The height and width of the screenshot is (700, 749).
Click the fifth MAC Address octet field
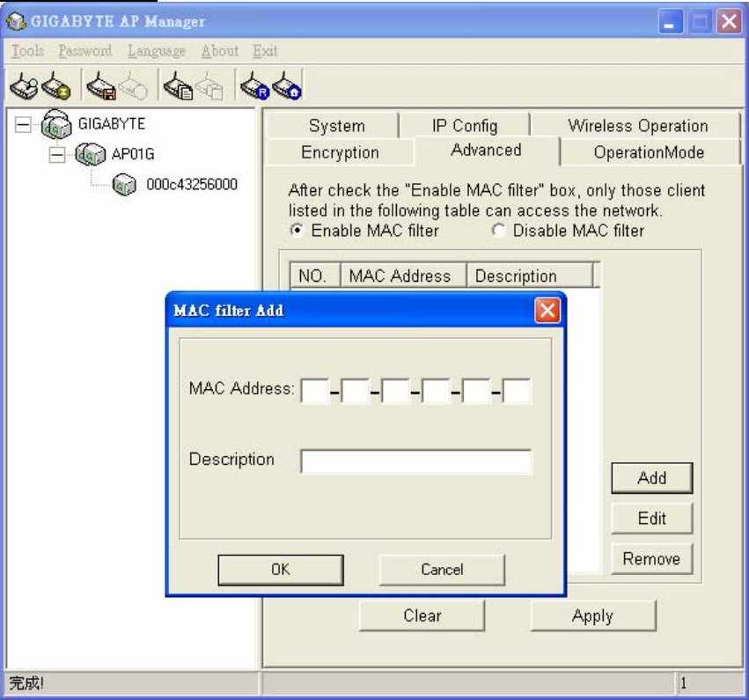[x=476, y=391]
